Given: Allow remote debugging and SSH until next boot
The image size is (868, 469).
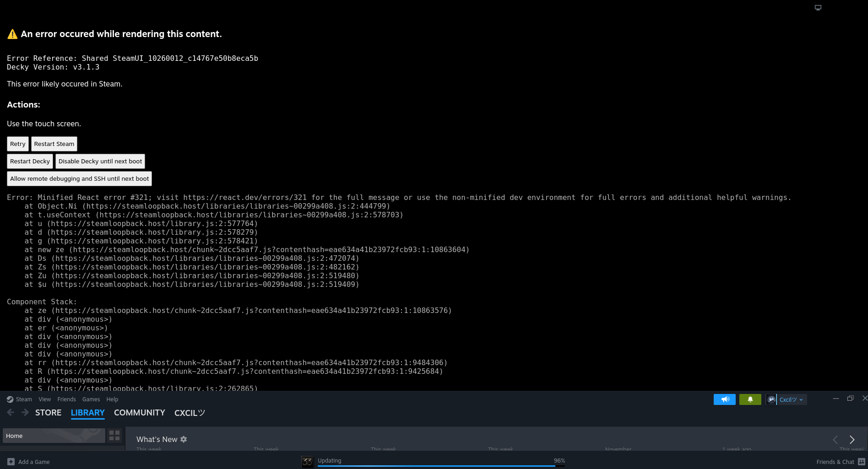Looking at the screenshot, I should 79,178.
